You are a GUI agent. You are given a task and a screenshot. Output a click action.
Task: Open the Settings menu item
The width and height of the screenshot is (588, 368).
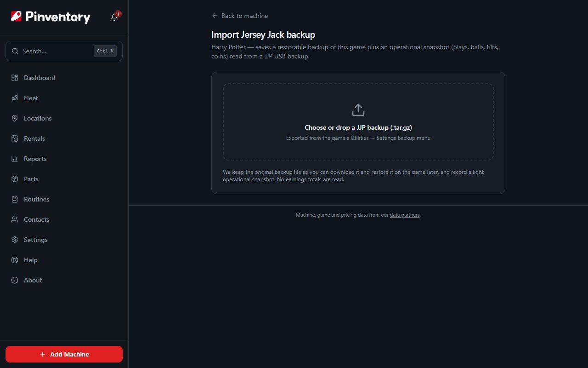(x=64, y=240)
